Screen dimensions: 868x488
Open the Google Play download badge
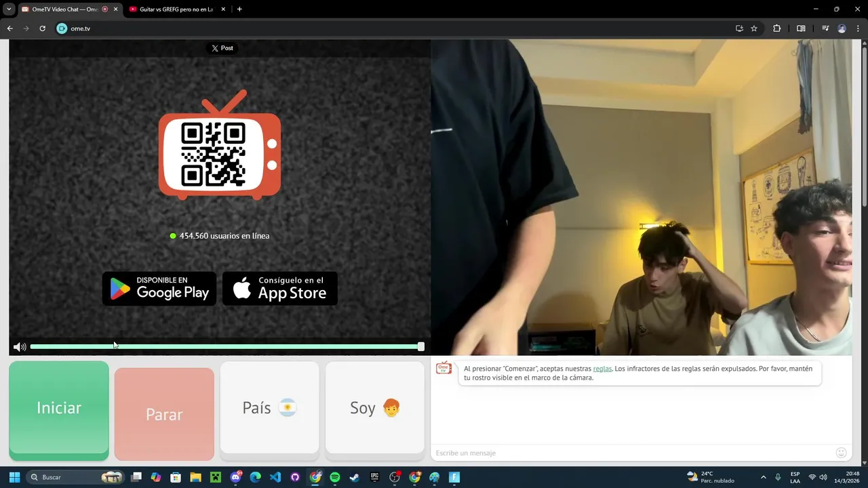[x=159, y=289]
